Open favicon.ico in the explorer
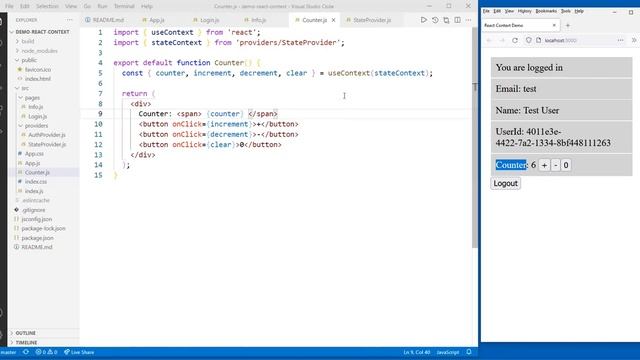 [38, 69]
